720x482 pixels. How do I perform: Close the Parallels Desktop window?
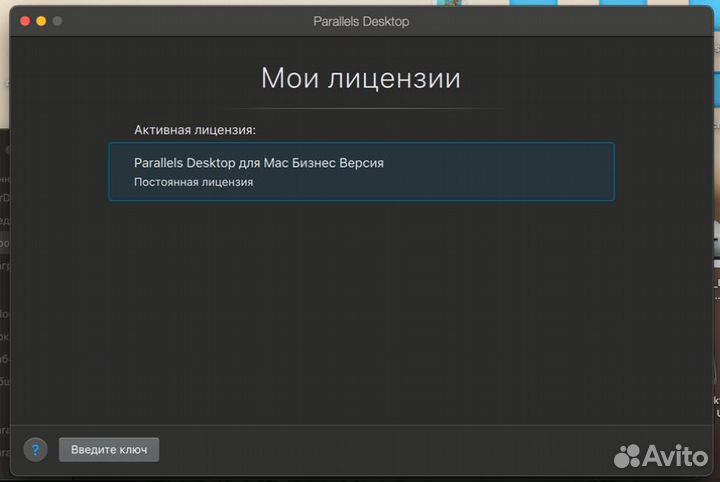click(x=25, y=21)
